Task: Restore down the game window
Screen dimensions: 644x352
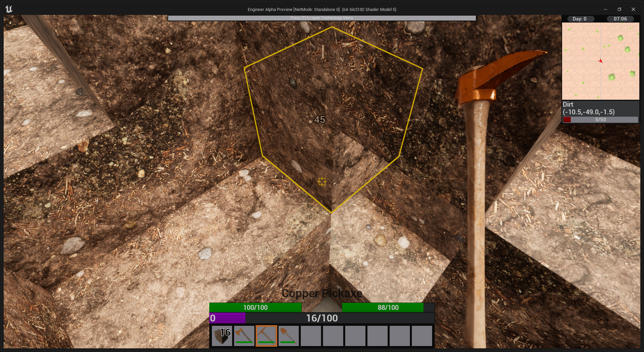Action: pos(619,9)
